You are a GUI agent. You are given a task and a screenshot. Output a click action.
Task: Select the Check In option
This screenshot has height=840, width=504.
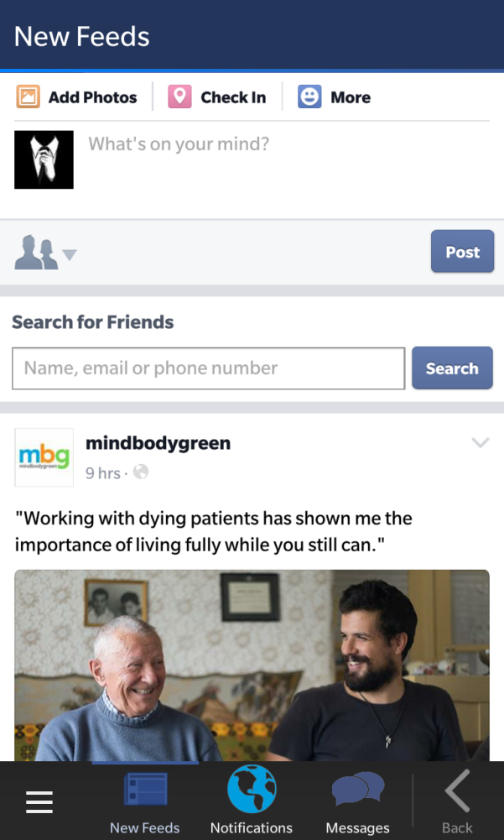tap(217, 97)
